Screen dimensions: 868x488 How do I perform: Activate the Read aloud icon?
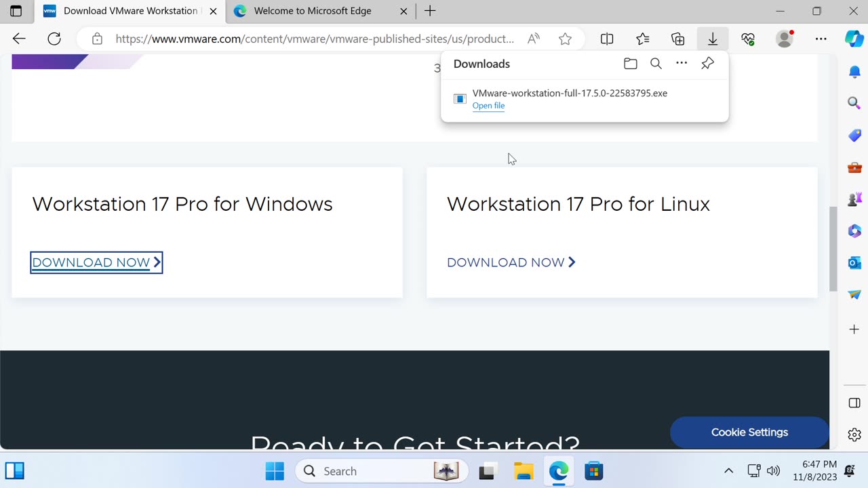point(534,39)
